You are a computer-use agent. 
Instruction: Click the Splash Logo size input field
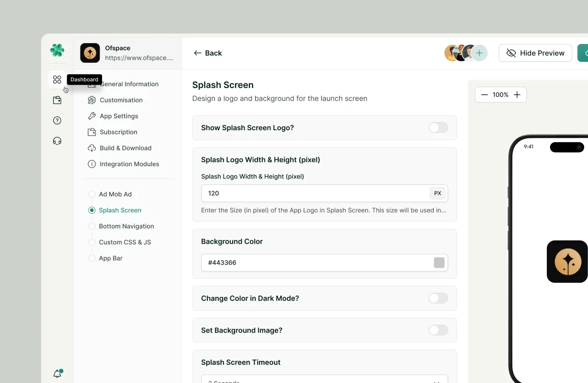pos(325,193)
